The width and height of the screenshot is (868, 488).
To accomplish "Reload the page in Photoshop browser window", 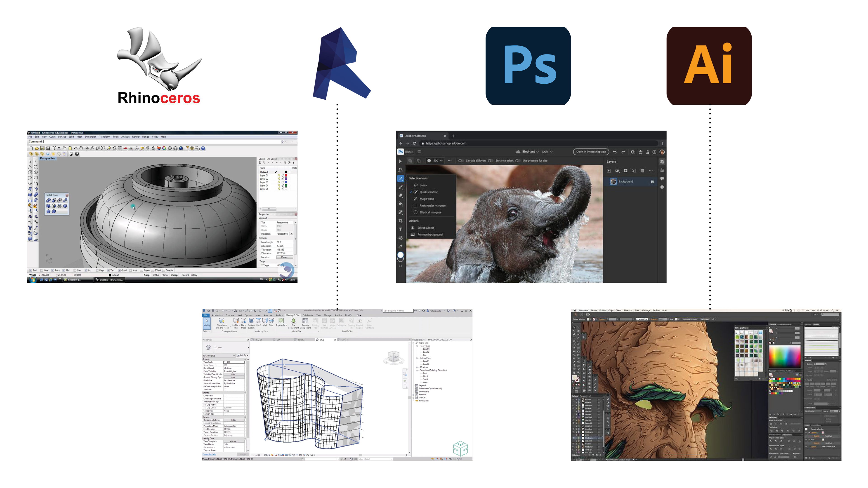I will pos(414,143).
